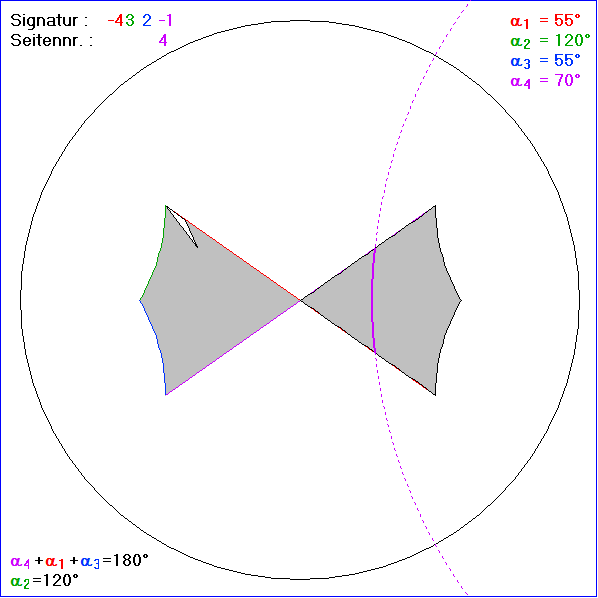Click the leftmost vertex between green and blue edges
Viewport: 598px width, 598px height.
[140, 301]
